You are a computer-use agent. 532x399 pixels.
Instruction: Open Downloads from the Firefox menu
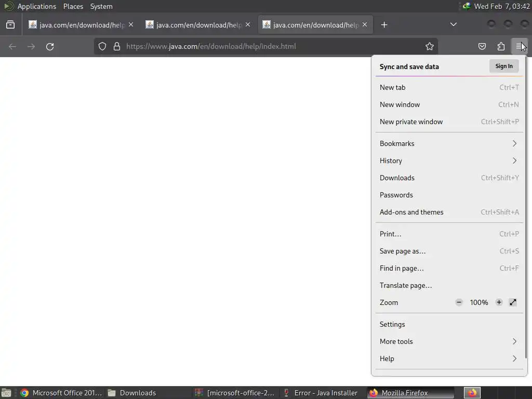[449, 178]
